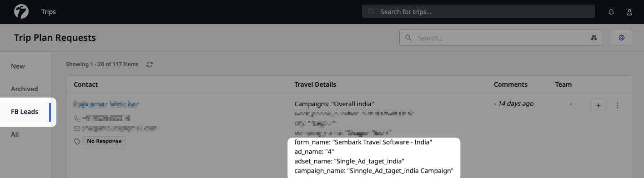The image size is (644, 178).
Task: Switch to the New tab
Action: point(18,66)
